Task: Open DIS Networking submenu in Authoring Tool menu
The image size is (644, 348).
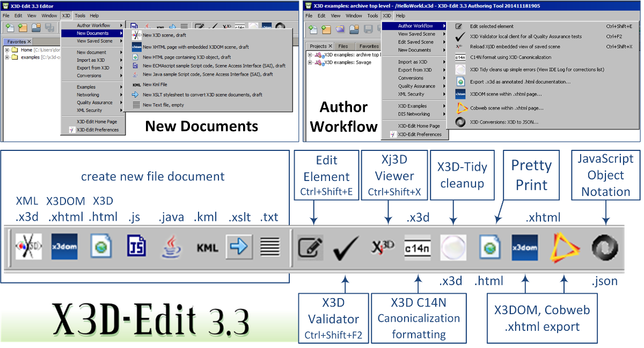Action: click(415, 114)
